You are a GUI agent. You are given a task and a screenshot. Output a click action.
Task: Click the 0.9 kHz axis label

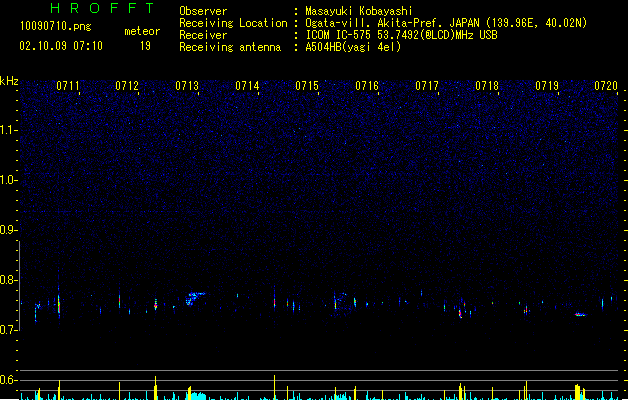8,230
